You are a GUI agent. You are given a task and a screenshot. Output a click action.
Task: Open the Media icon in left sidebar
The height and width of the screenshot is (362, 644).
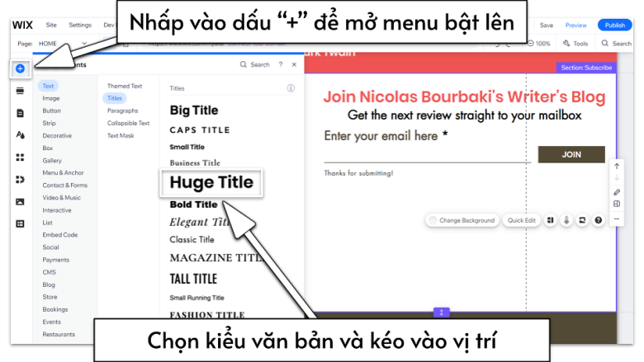tap(20, 201)
